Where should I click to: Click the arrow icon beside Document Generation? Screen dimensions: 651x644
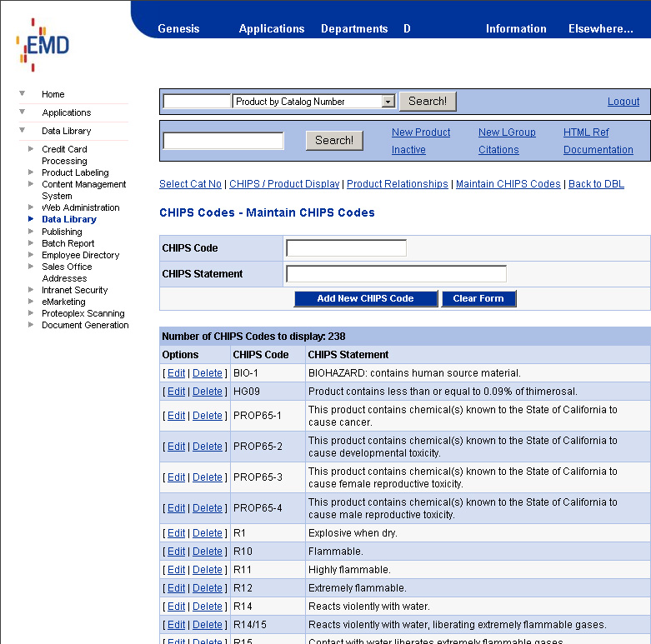[x=31, y=325]
